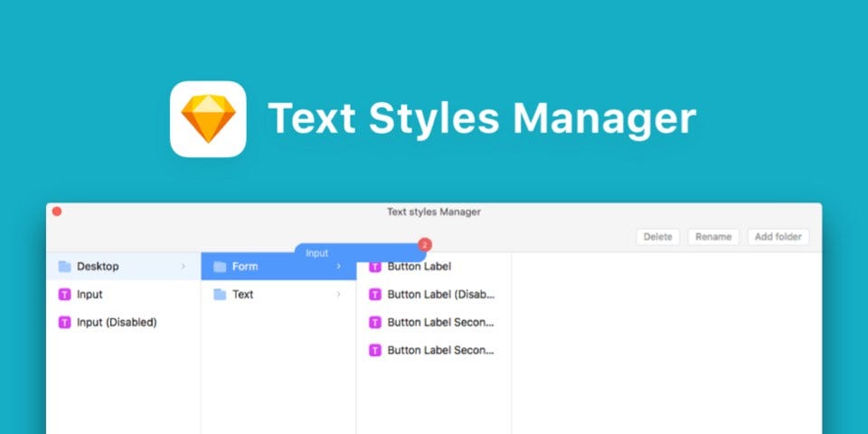
Task: Expand the Desktop folder chevron
Action: pyautogui.click(x=184, y=267)
